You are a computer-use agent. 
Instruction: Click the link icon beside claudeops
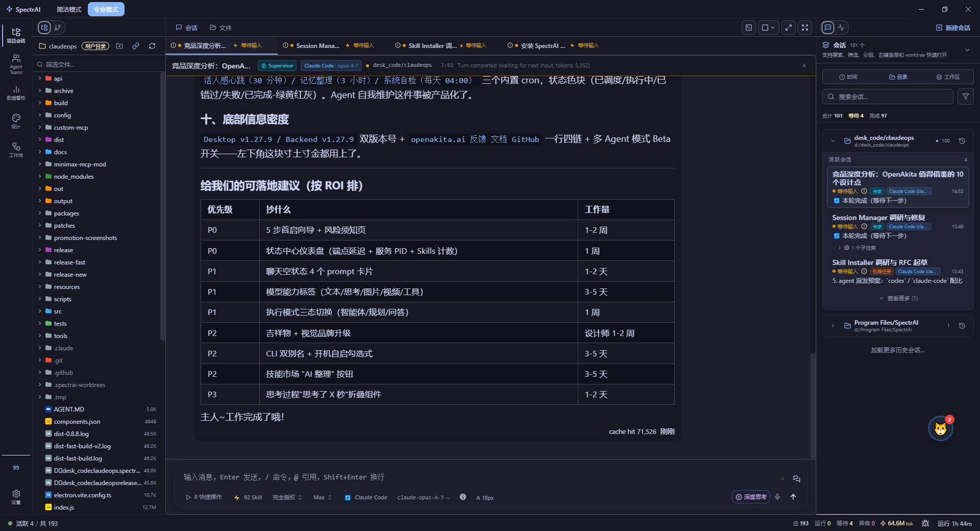tap(136, 46)
